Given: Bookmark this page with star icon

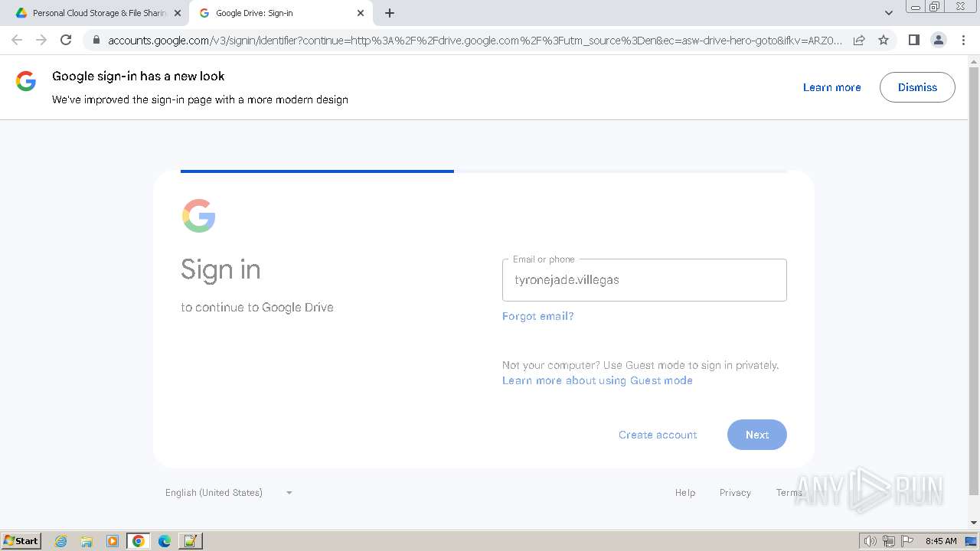Looking at the screenshot, I should pos(884,40).
